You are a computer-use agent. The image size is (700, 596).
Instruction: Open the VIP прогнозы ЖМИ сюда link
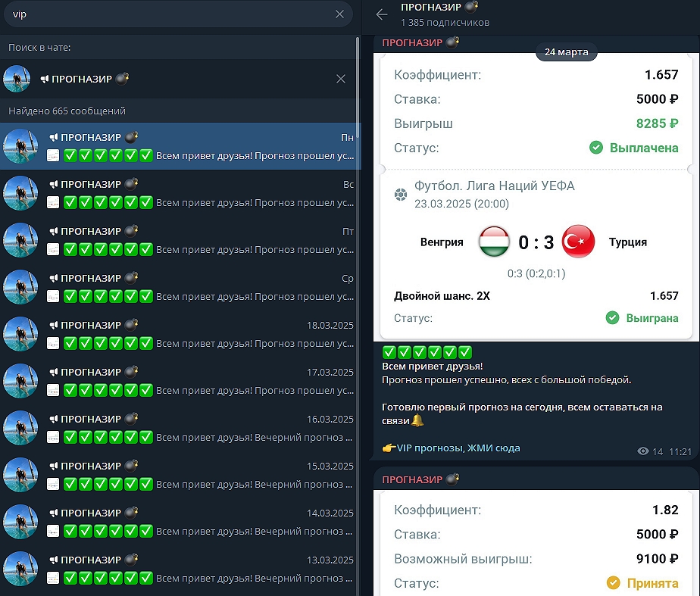[x=458, y=448]
